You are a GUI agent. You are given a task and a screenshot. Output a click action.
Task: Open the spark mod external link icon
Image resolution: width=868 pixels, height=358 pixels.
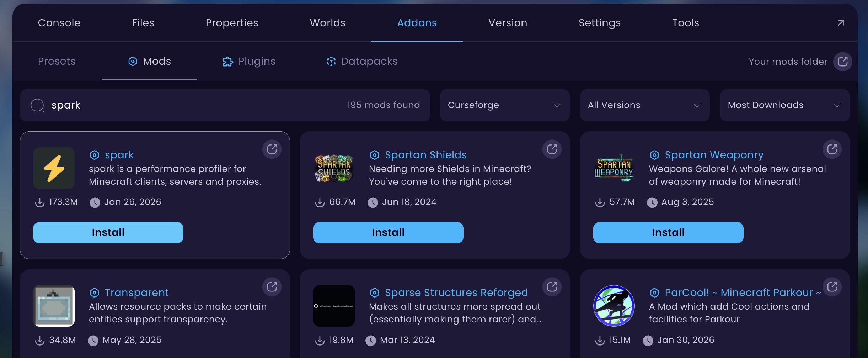click(272, 149)
